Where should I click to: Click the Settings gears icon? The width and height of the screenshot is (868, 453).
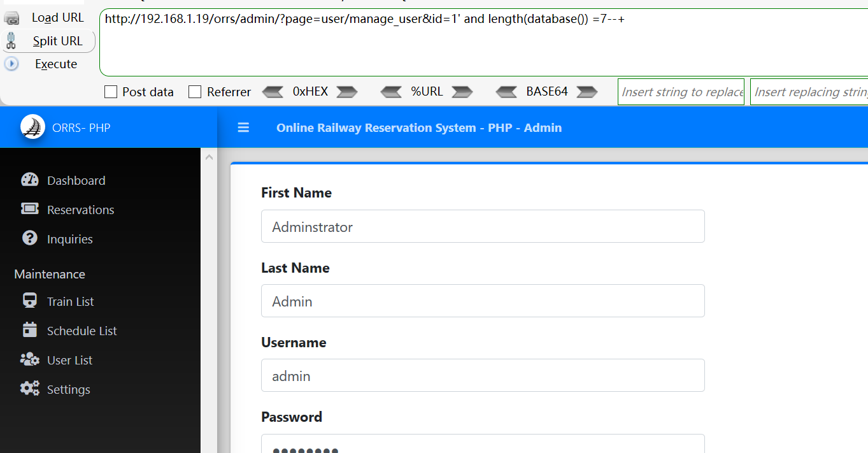click(30, 389)
